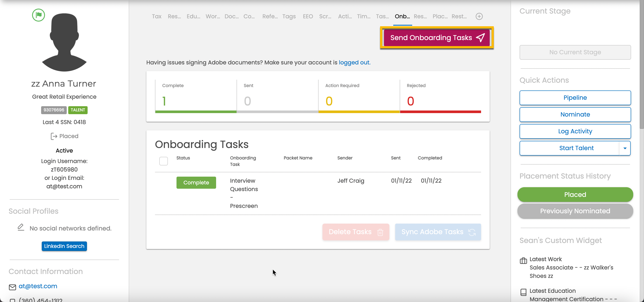This screenshot has width=644, height=302.
Task: Open the at@test.com email link
Action: 38,286
